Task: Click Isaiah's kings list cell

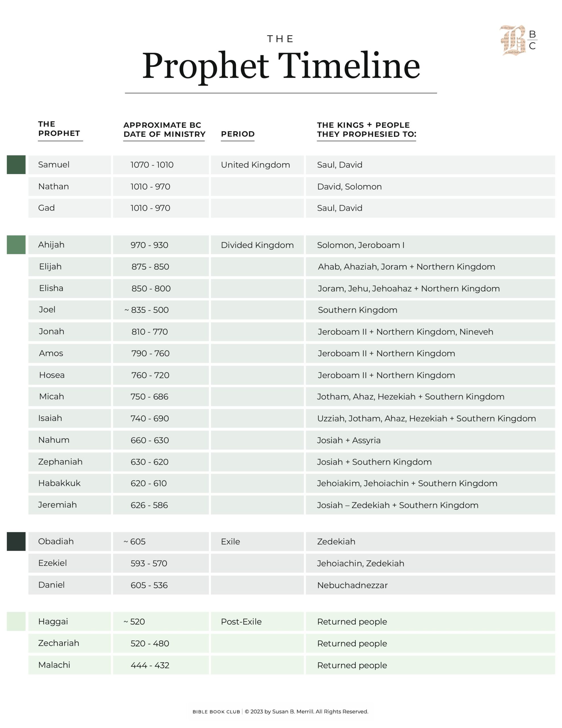Action: tap(430, 418)
